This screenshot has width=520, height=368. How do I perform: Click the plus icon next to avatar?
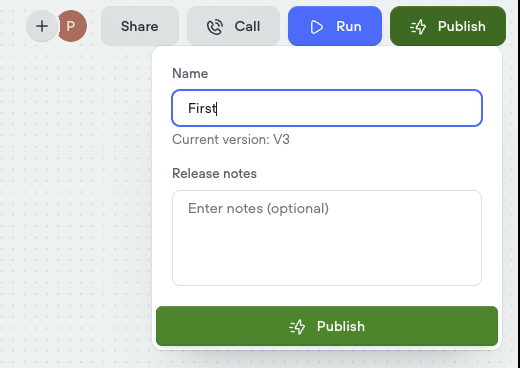coord(42,26)
